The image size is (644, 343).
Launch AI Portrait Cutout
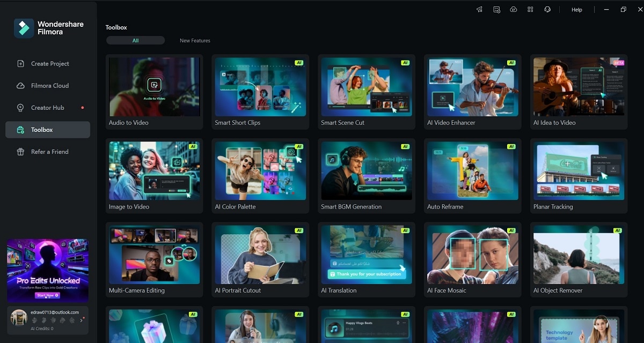(x=260, y=259)
